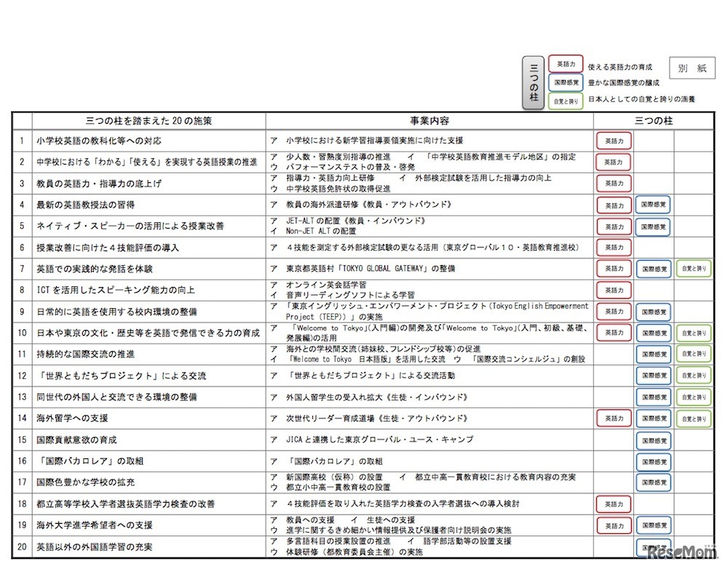Toggle the 自覚と誇り badge on row 12

(x=692, y=376)
